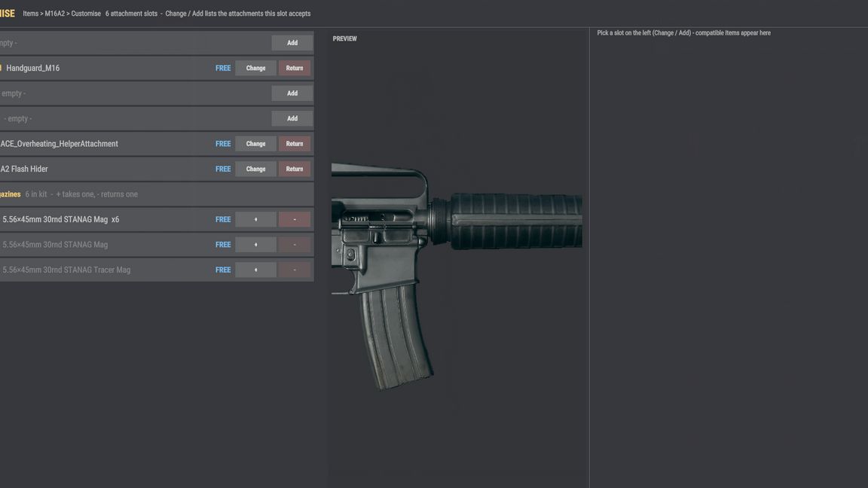This screenshot has width=868, height=488.
Task: Add attachment to the topmost empty slot
Action: pos(292,43)
